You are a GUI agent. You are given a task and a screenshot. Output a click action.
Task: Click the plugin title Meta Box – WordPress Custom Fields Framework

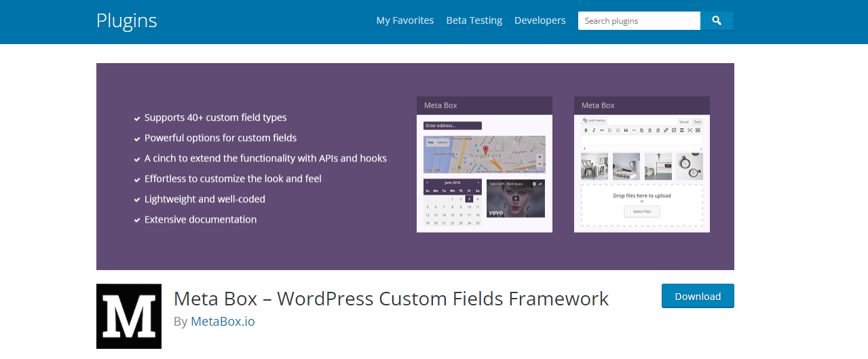point(392,298)
